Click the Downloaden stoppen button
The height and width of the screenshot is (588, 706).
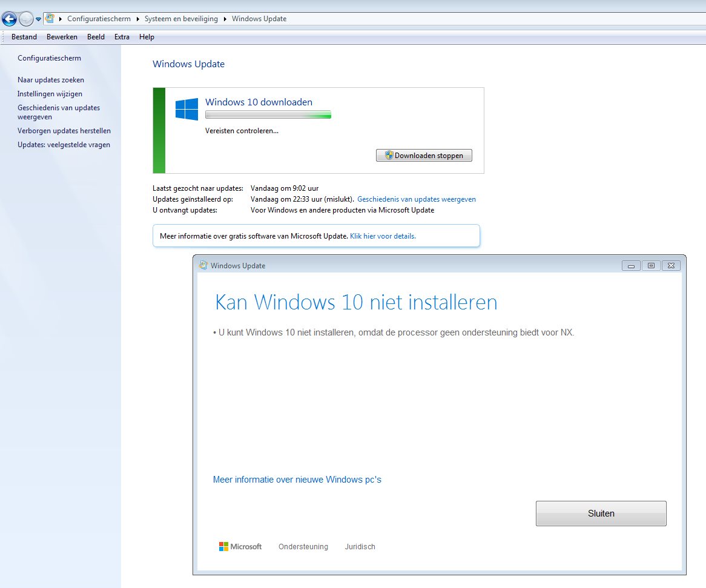coord(424,156)
